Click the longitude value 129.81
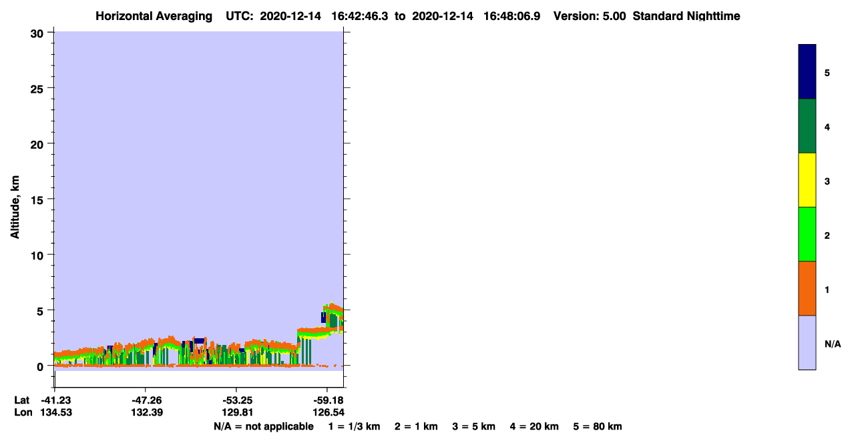868x445 pixels. (236, 412)
